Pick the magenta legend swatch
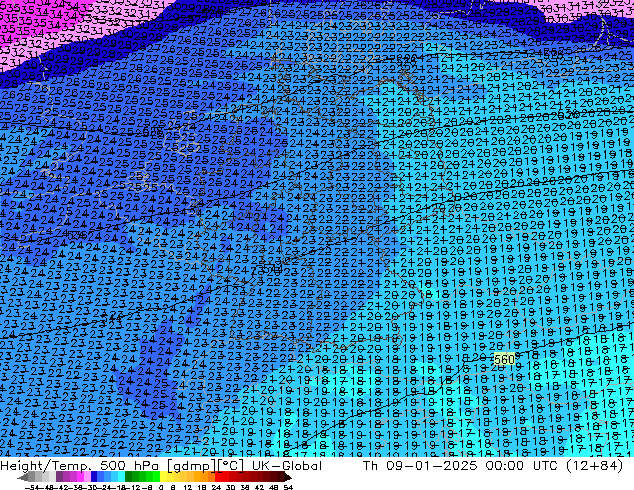This screenshot has width=634, height=490. [80, 477]
